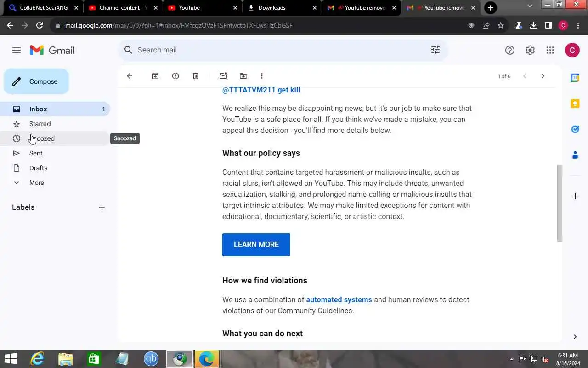Open browser three-dot menu
Image resolution: width=588 pixels, height=368 pixels.
[x=578, y=25]
